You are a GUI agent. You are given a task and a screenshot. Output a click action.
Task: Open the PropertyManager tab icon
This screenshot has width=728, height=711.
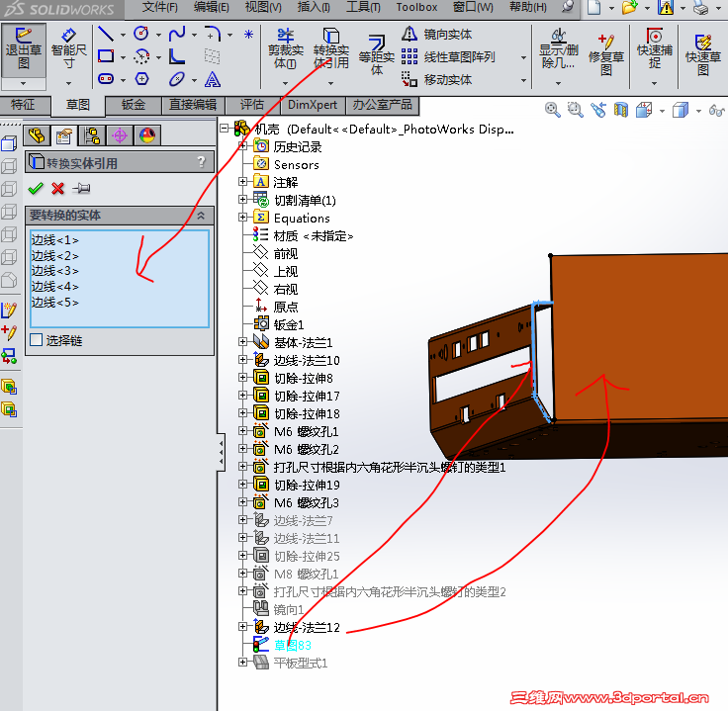tap(64, 136)
